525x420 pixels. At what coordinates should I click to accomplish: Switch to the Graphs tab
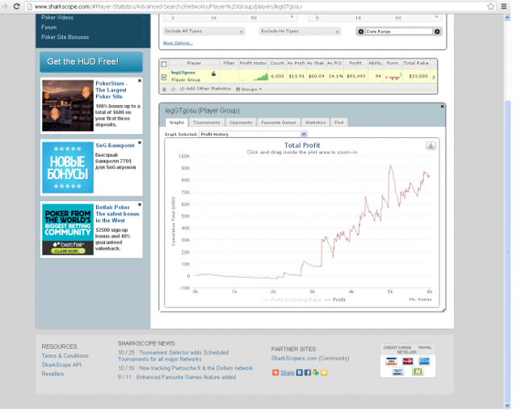pos(176,122)
